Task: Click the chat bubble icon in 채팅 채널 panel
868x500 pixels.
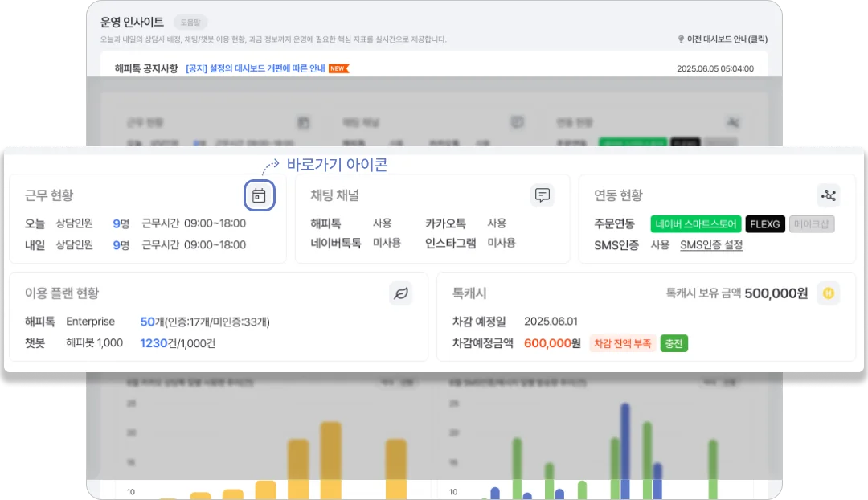Action: (x=542, y=195)
